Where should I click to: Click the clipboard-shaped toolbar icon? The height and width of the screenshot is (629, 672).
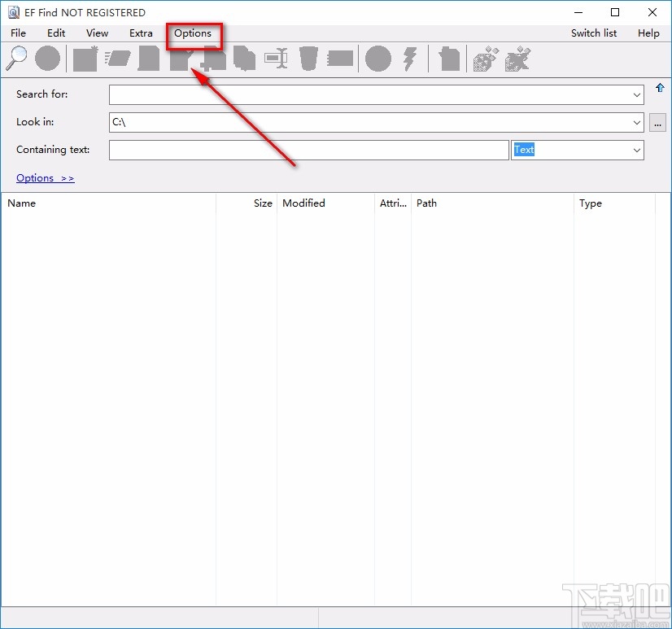(449, 59)
